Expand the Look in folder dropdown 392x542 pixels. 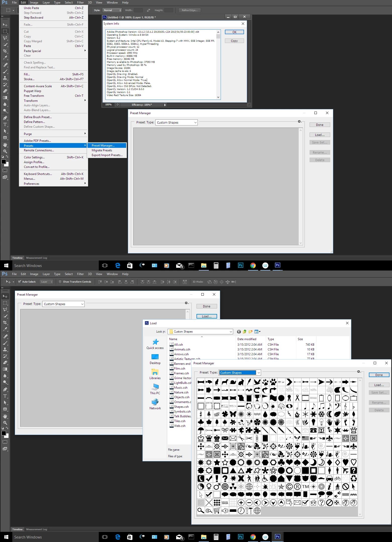[200, 332]
